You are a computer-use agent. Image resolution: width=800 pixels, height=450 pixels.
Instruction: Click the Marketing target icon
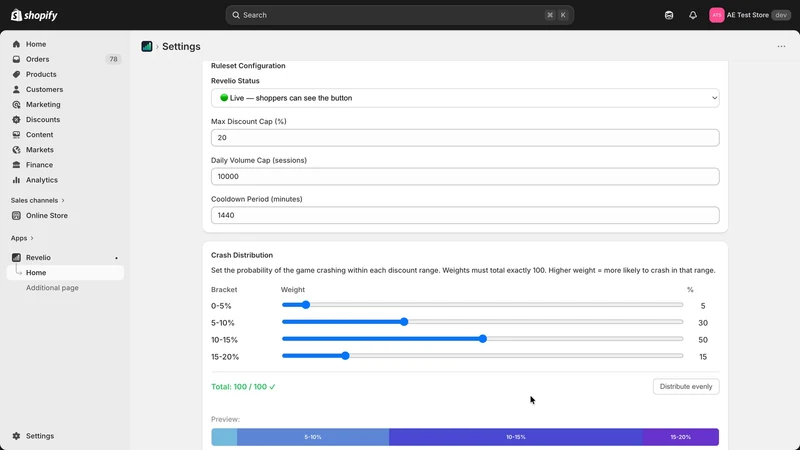[x=16, y=105]
